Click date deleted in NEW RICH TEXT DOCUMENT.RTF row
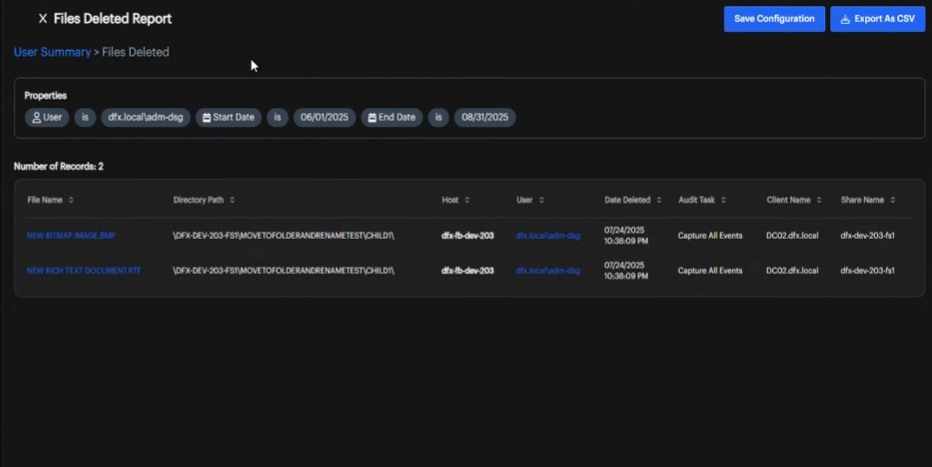The width and height of the screenshot is (932, 467). pyautogui.click(x=626, y=271)
